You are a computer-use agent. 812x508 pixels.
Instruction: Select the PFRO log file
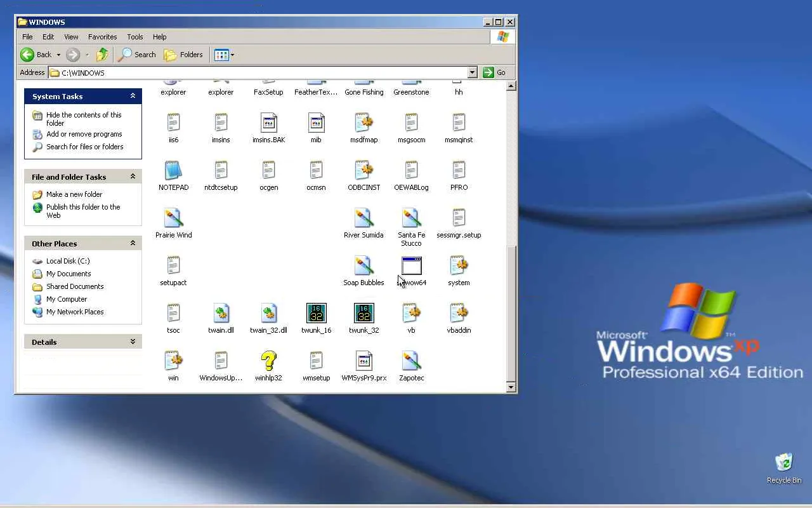[x=459, y=170]
